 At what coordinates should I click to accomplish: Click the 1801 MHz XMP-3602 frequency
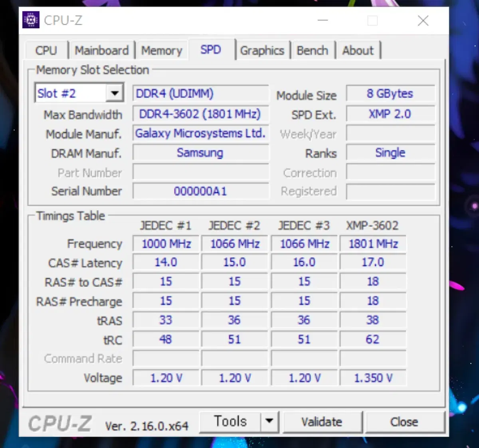(373, 244)
